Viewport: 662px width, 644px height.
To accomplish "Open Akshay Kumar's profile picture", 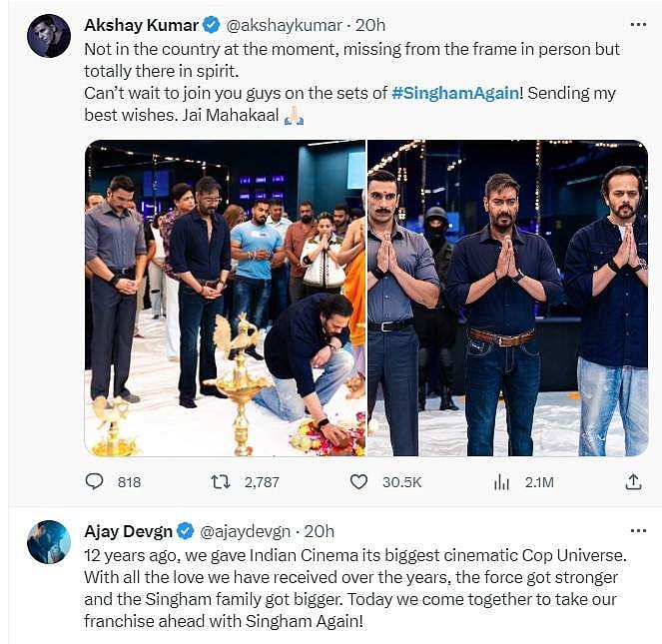I will 48,36.
